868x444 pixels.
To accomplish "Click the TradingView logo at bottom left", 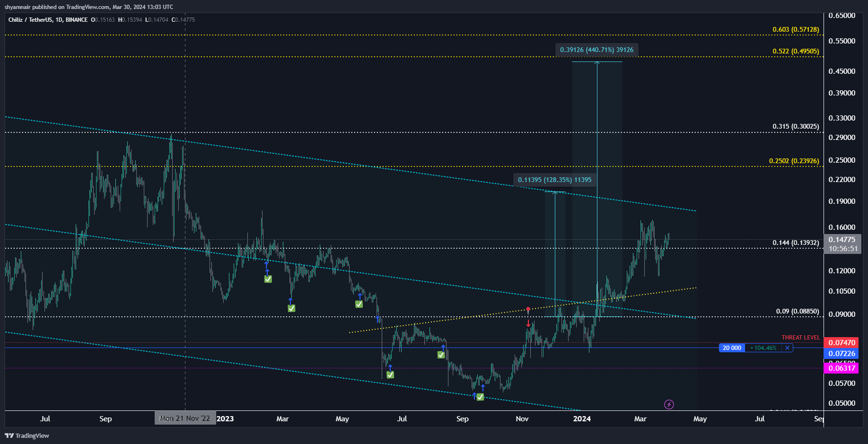I will pyautogui.click(x=27, y=435).
